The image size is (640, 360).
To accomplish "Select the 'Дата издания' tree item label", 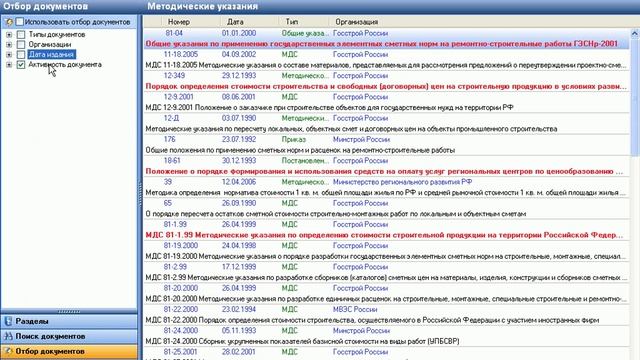I will (51, 54).
